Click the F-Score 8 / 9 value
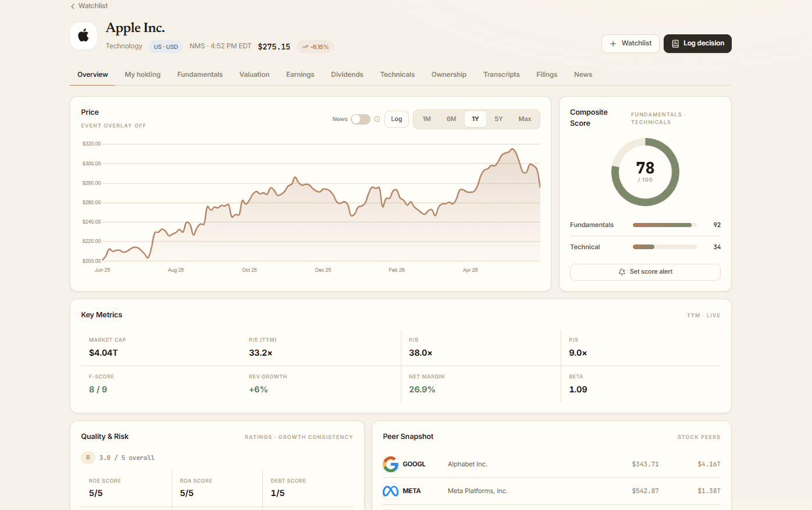 pos(98,389)
